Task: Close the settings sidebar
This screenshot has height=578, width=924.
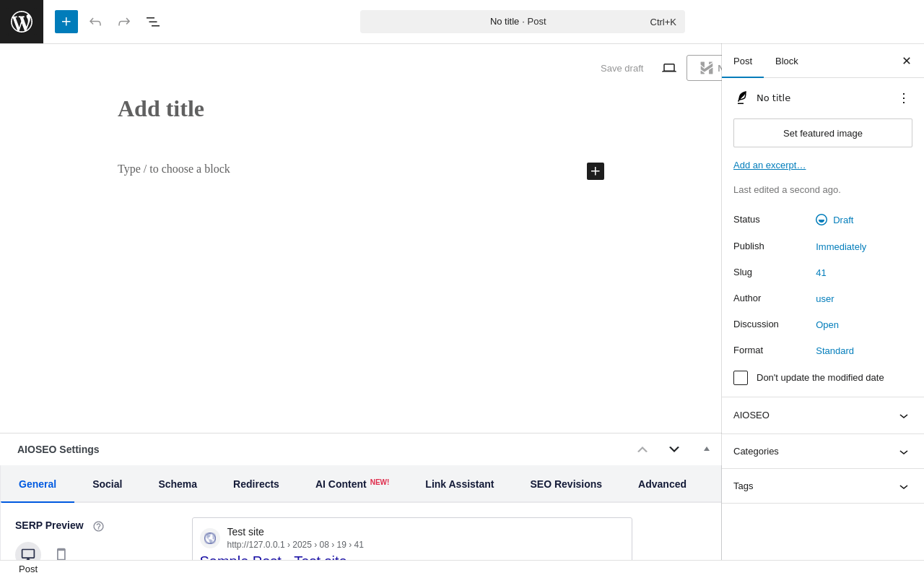Action: click(907, 61)
